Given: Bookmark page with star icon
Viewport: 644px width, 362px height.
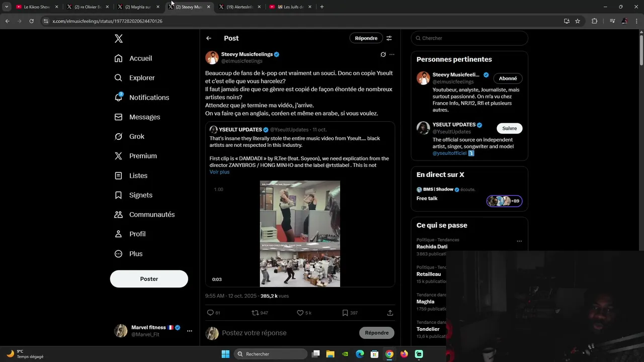Looking at the screenshot, I should (578, 21).
